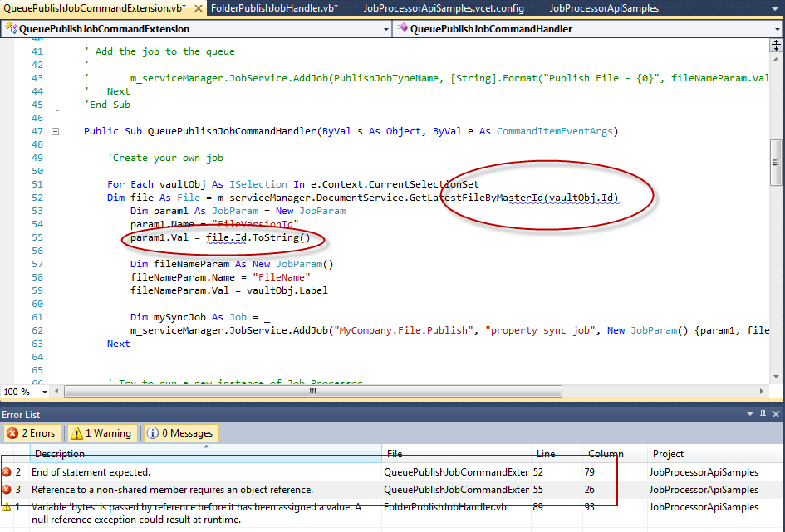Click the Next keyword on line 63
This screenshot has height=532, width=785.
click(x=119, y=344)
